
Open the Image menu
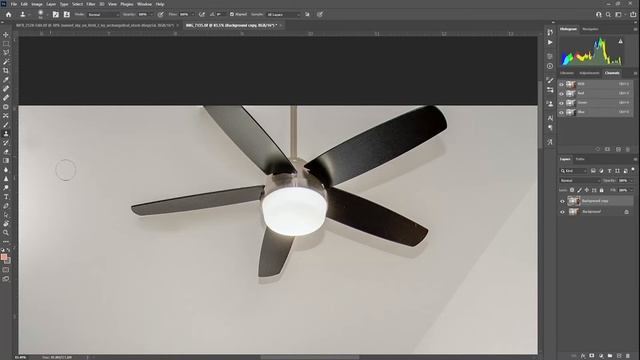pyautogui.click(x=37, y=4)
